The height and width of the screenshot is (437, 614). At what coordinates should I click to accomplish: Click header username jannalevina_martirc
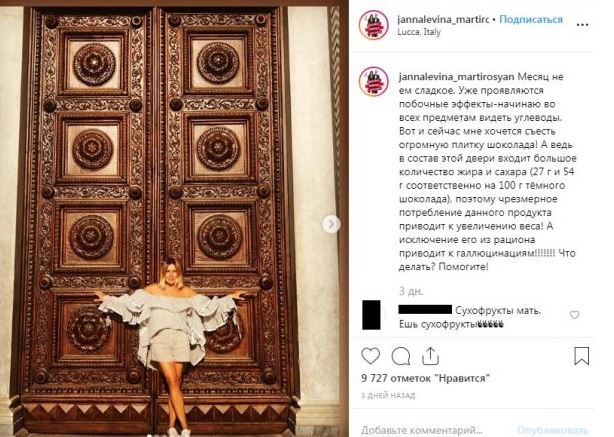click(x=443, y=19)
